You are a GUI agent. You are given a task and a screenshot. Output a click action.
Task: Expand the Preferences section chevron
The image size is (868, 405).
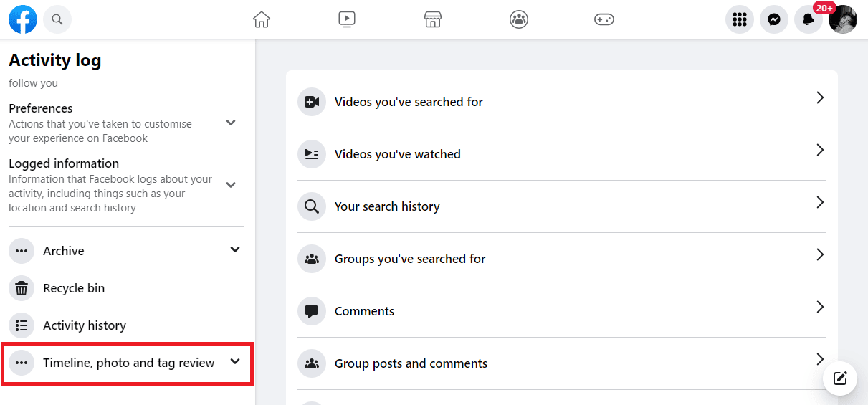[x=231, y=123]
